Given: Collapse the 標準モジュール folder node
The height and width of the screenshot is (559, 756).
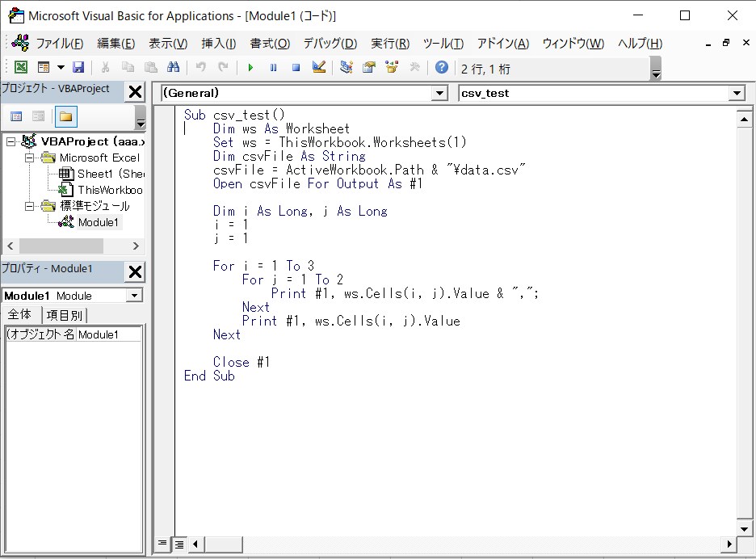Looking at the screenshot, I should coord(29,207).
